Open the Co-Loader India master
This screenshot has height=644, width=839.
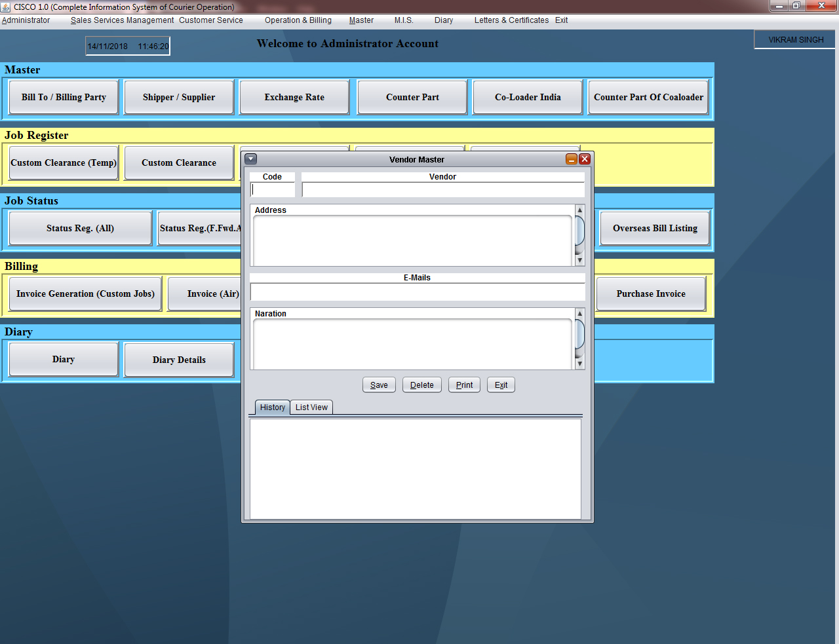pos(528,97)
